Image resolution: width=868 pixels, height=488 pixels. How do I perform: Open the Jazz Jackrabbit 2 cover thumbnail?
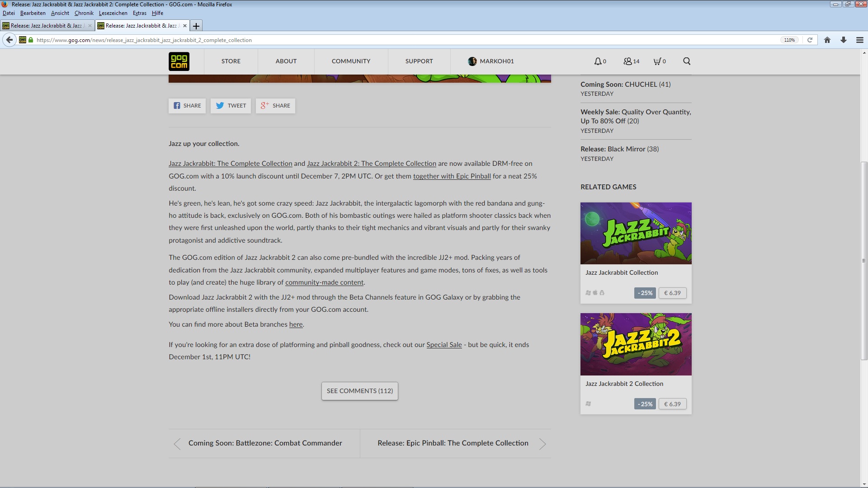(x=636, y=344)
